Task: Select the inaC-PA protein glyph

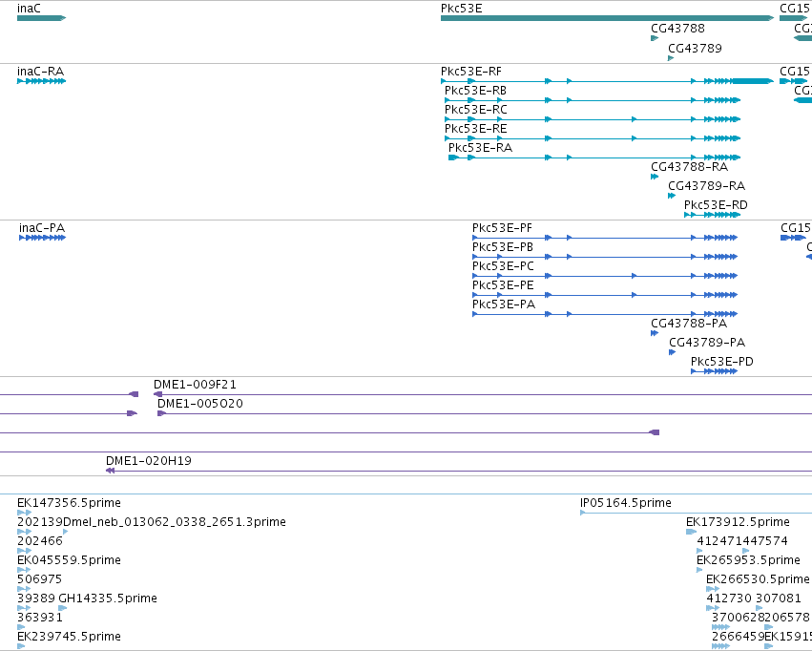Action: pos(43,238)
